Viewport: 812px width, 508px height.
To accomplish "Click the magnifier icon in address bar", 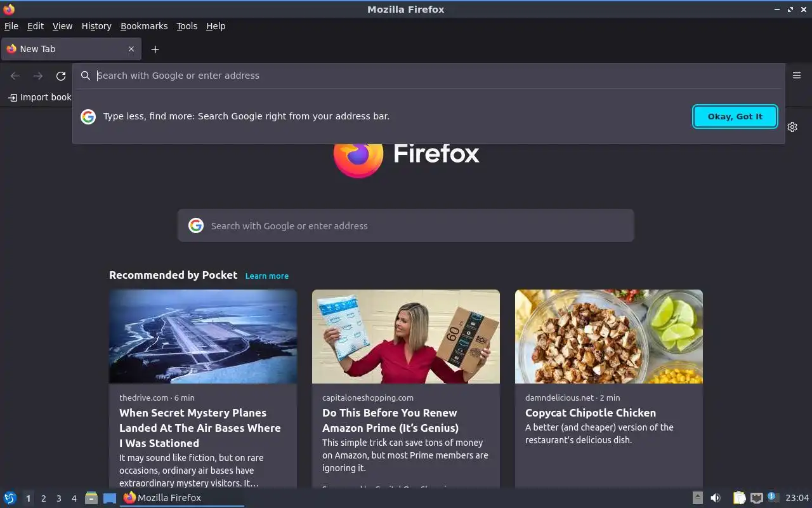I will (85, 76).
